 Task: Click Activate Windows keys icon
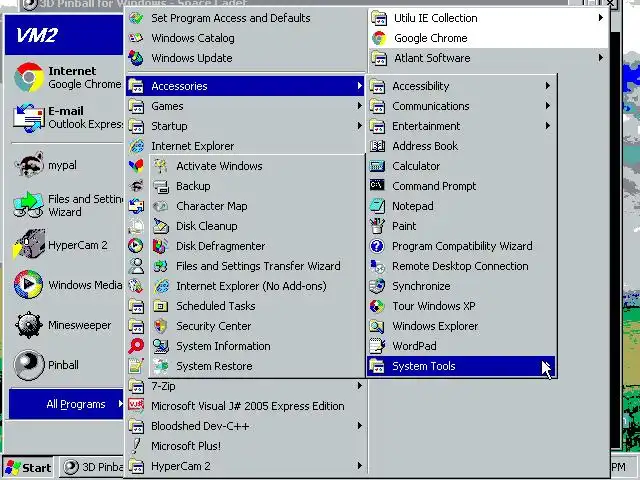click(x=161, y=166)
